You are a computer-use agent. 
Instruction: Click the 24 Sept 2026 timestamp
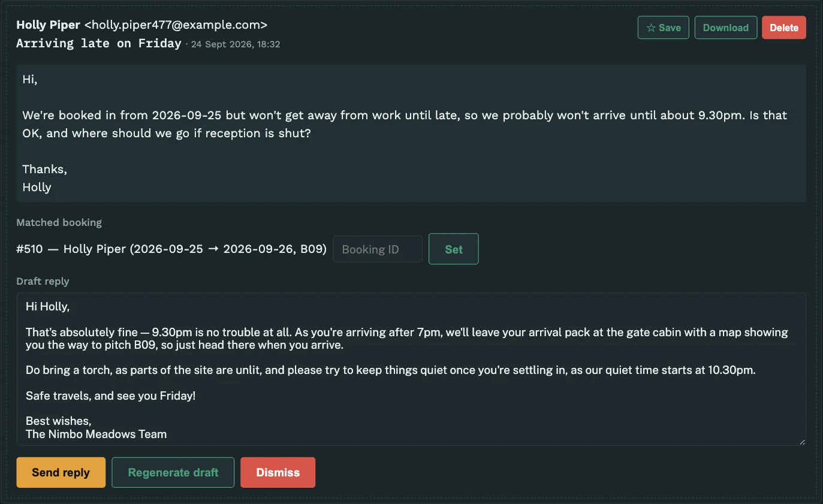point(236,44)
